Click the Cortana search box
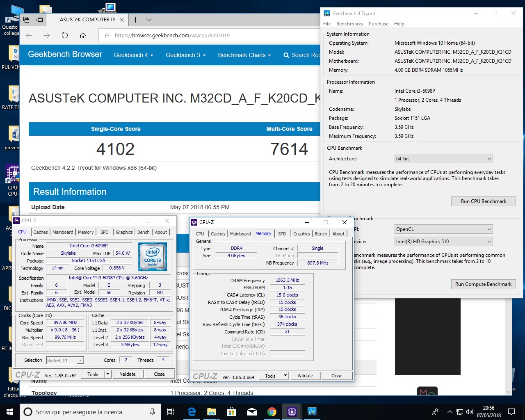 click(x=90, y=412)
